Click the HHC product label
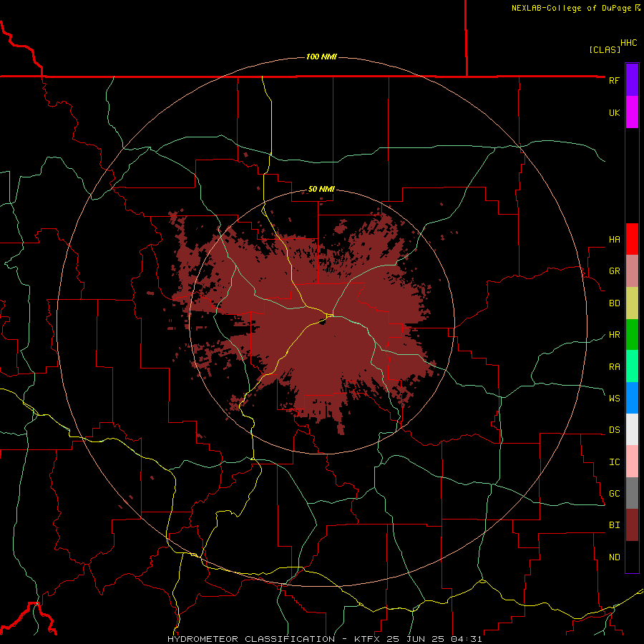Viewport: 644px width, 644px height. (629, 43)
